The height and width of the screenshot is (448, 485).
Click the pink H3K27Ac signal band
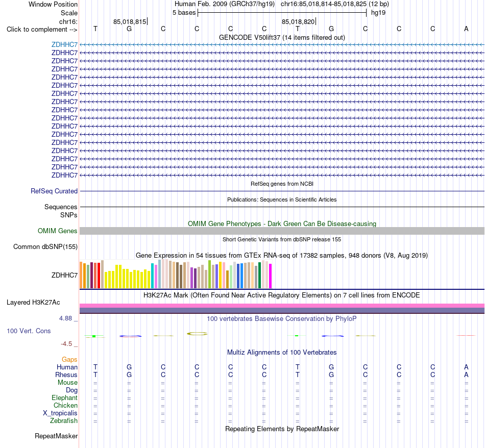(x=282, y=306)
